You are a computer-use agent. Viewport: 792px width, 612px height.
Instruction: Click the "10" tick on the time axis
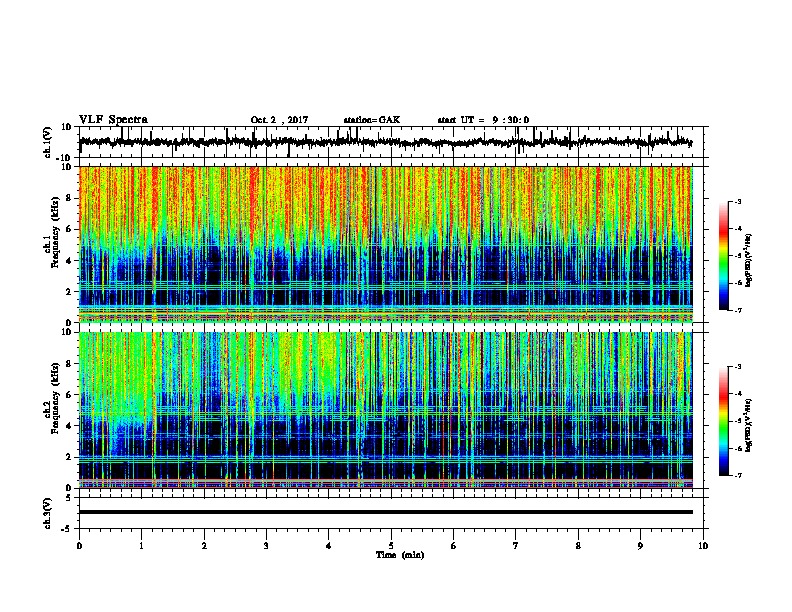(703, 546)
